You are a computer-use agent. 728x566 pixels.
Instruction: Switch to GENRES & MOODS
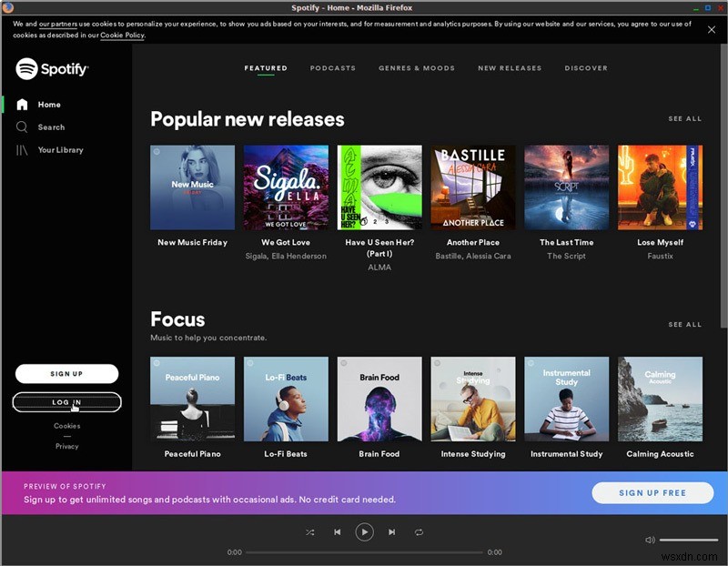click(416, 67)
